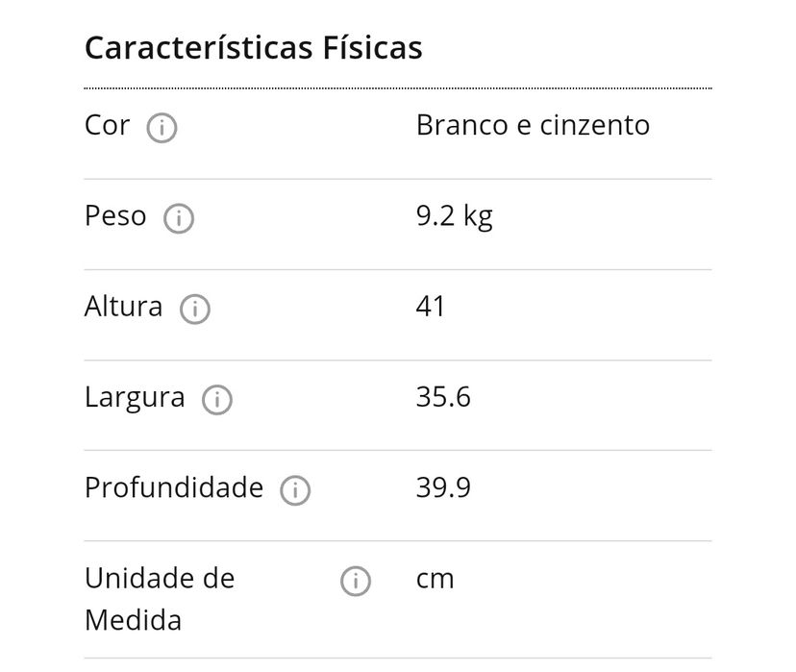Select the 9.2 kg weight value

click(454, 216)
